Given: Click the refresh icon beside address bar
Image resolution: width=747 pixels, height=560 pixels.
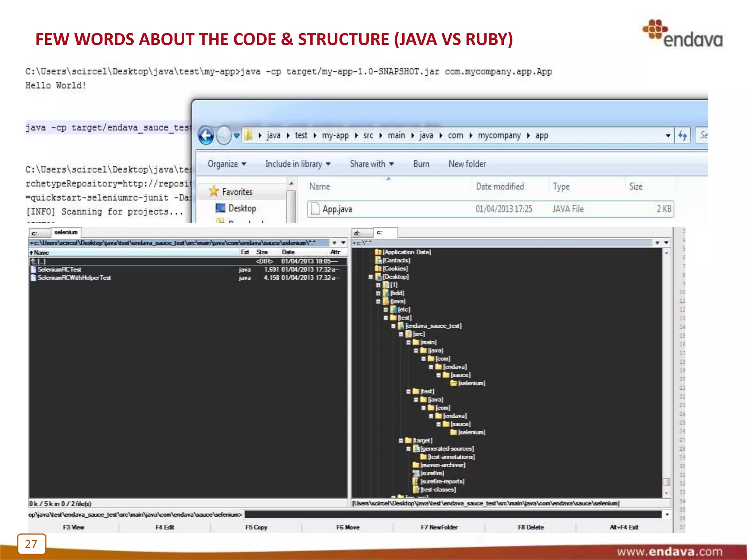Looking at the screenshot, I should pyautogui.click(x=683, y=136).
